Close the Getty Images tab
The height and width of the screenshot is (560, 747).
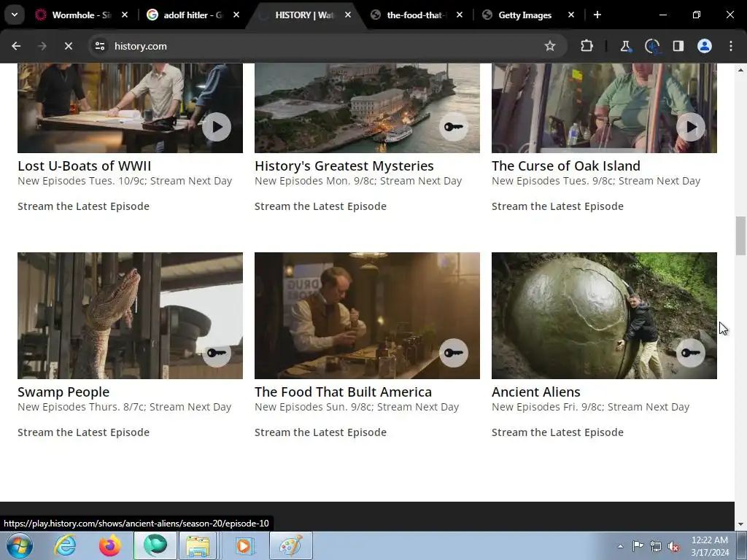point(571,15)
